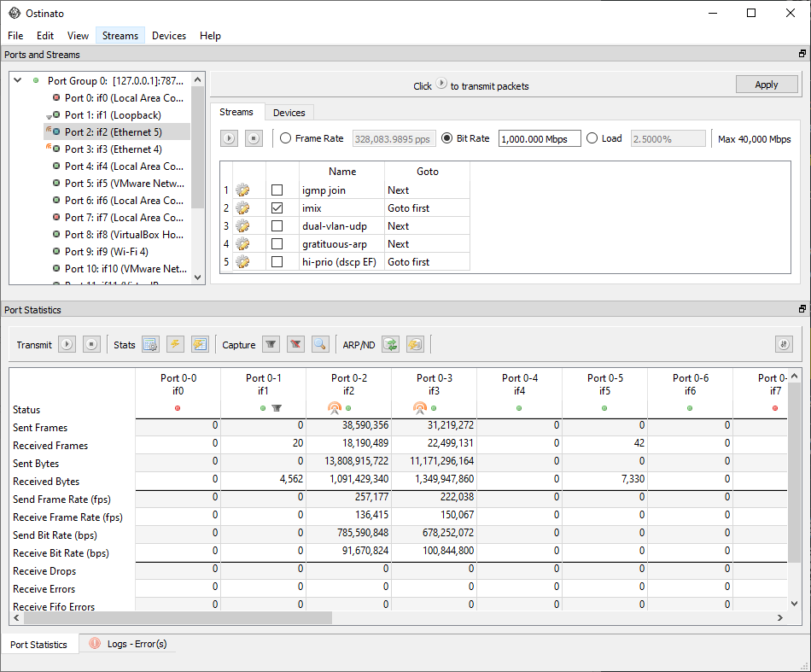View captured packets magnifier icon
This screenshot has width=811, height=672.
[321, 344]
